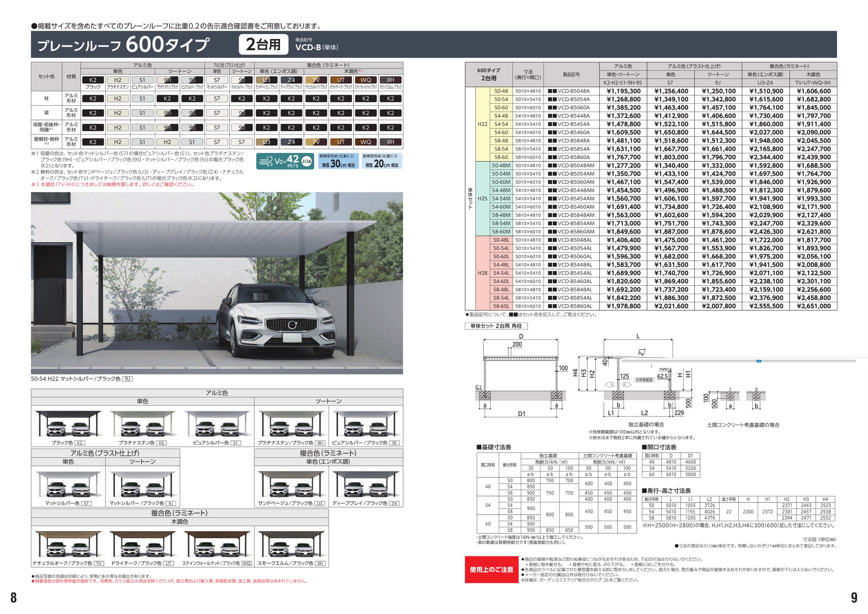Click the K2 ブラック swatch in セット色 row
The width and height of the screenshot is (868, 614).
click(x=93, y=80)
